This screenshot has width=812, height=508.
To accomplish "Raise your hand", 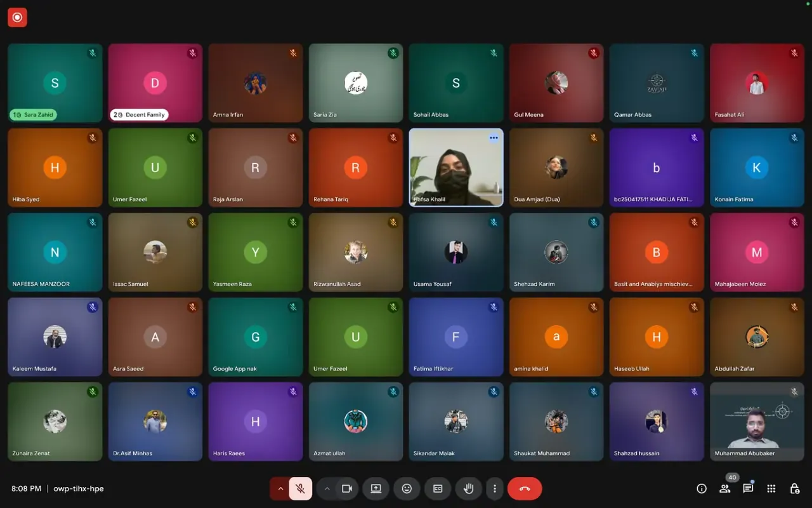I will click(x=469, y=488).
